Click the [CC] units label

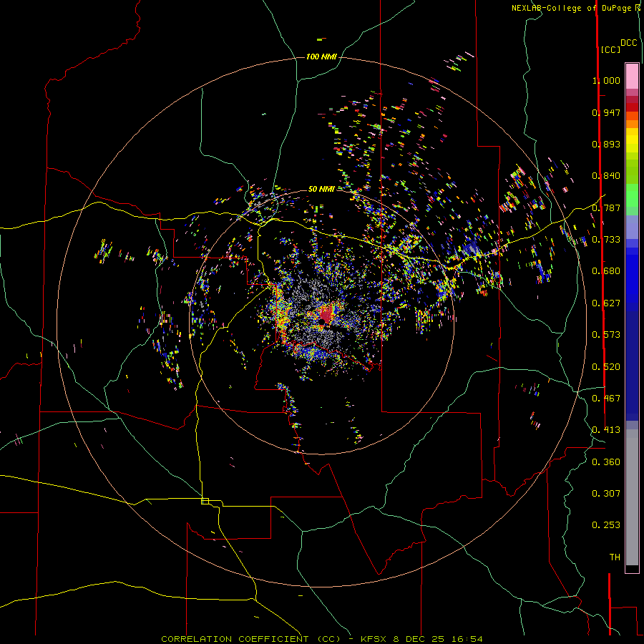(610, 49)
